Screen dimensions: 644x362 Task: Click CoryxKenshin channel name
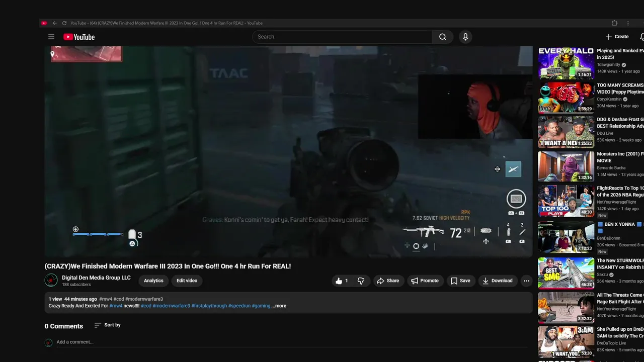(x=609, y=99)
